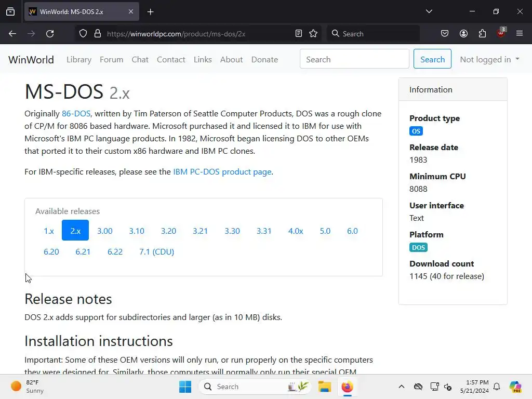Open the notification bell icon
532x399 pixels.
pyautogui.click(x=497, y=387)
